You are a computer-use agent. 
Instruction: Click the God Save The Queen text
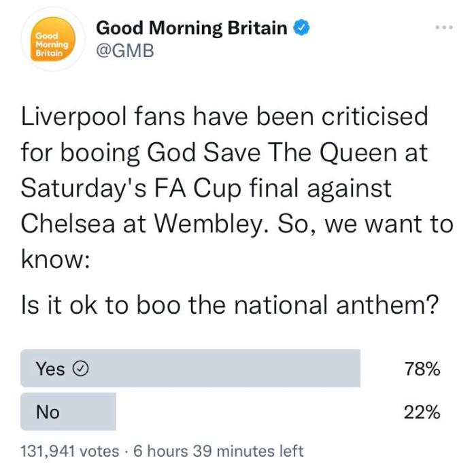281,152
